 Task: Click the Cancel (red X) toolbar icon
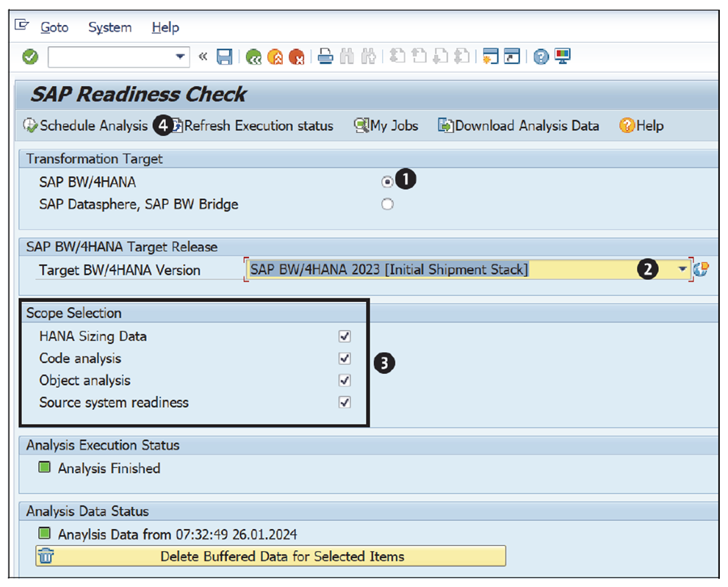297,57
